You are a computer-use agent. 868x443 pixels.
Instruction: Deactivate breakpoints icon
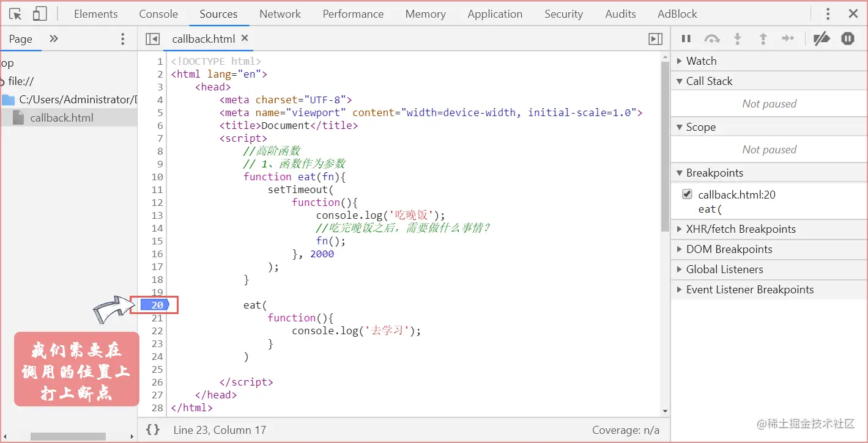point(822,39)
